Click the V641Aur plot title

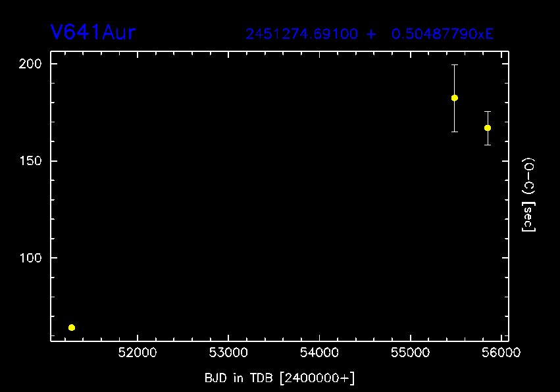[93, 33]
